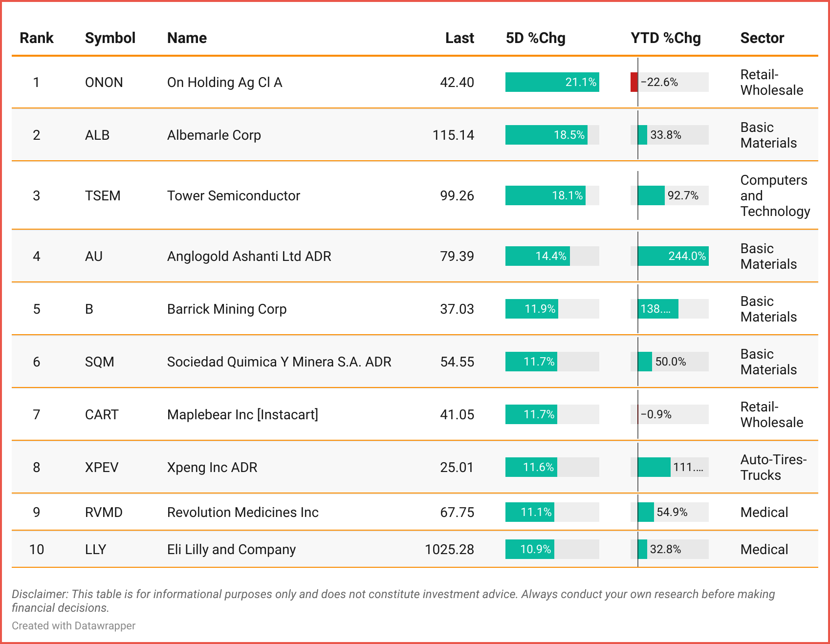Click Computers and Technology sector text
830x644 pixels.
click(774, 195)
